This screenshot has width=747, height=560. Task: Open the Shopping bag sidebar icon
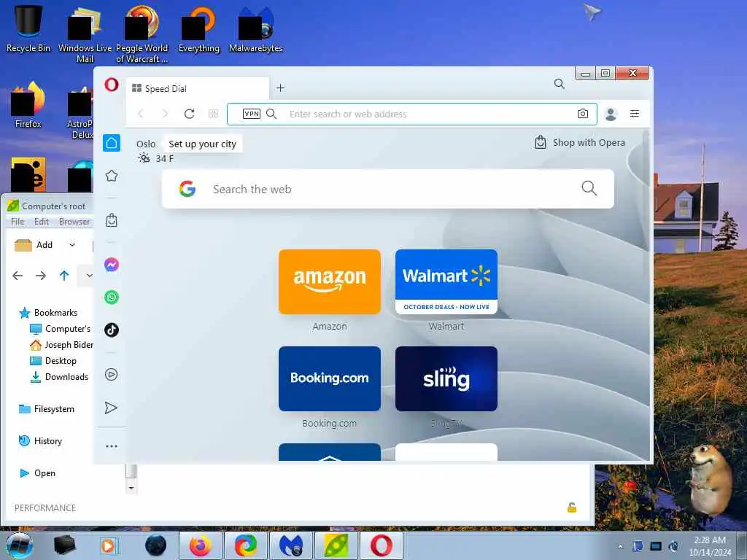(112, 220)
